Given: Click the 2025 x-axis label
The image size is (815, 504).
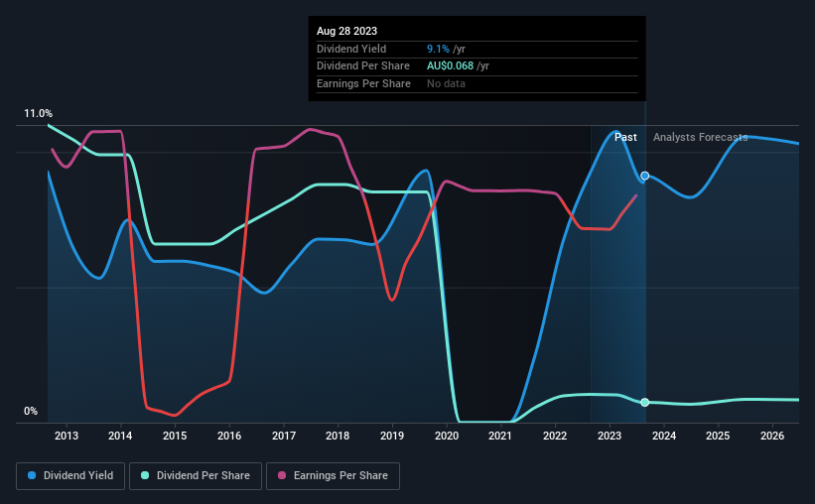Looking at the screenshot, I should [x=718, y=436].
